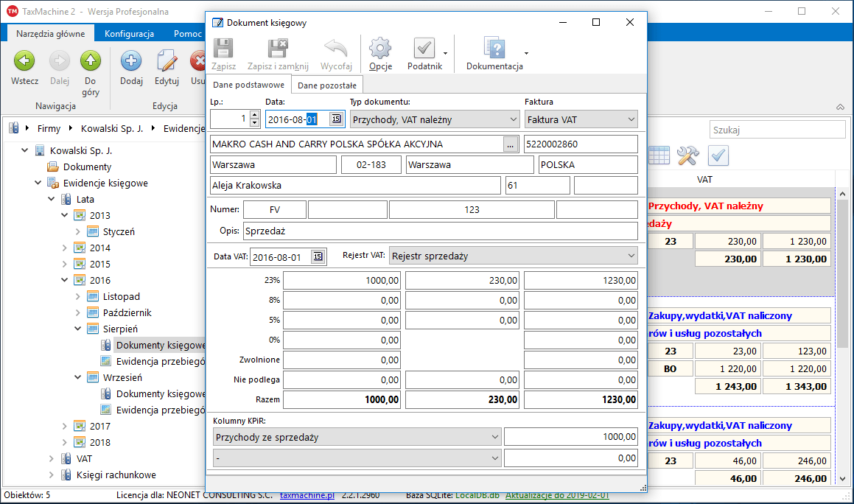Switch to Dane pozostałe tab

pyautogui.click(x=327, y=85)
